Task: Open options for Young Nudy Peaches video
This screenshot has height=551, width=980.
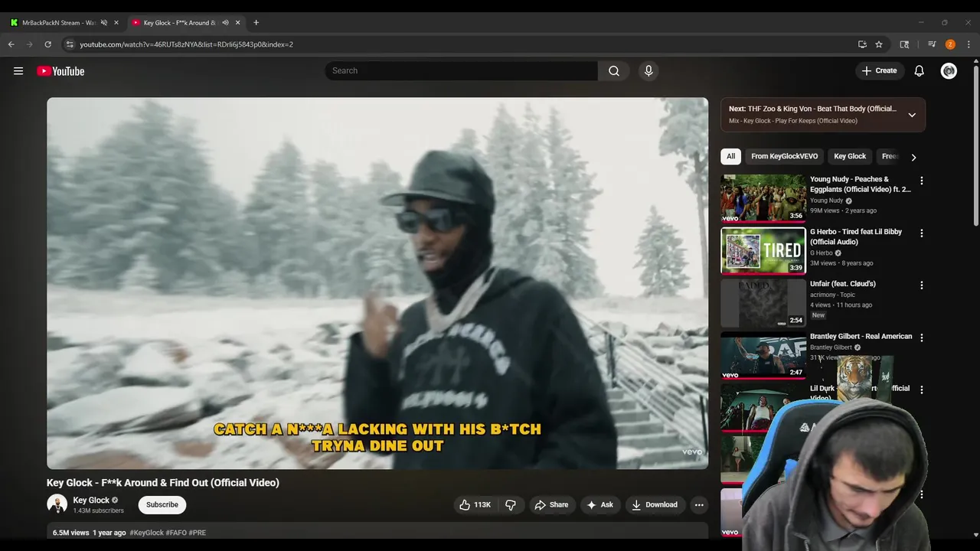Action: click(921, 181)
